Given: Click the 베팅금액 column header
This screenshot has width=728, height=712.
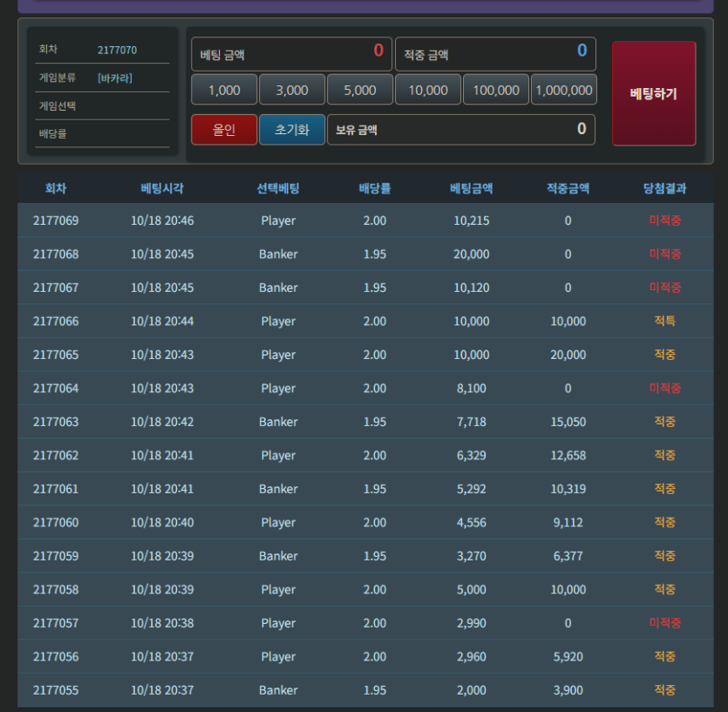Looking at the screenshot, I should click(472, 188).
